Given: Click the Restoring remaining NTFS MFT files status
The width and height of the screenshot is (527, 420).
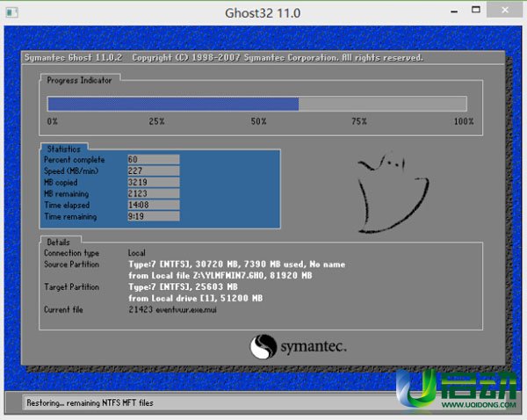Looking at the screenshot, I should [x=90, y=402].
